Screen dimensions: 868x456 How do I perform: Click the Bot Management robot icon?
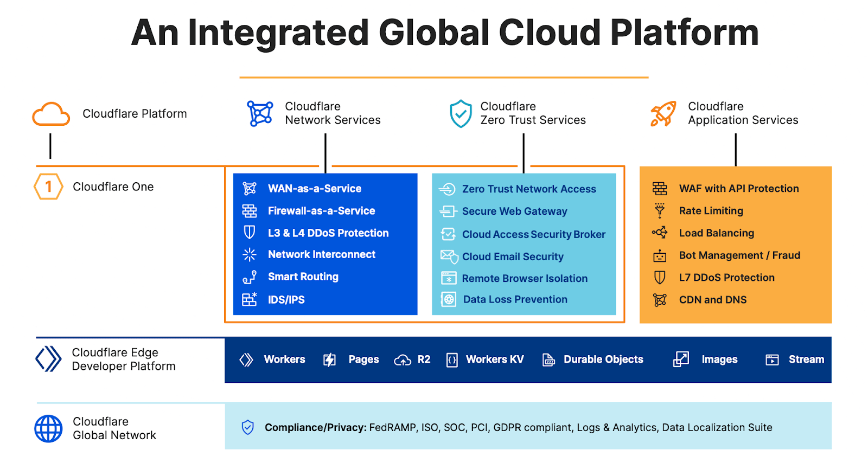click(660, 255)
